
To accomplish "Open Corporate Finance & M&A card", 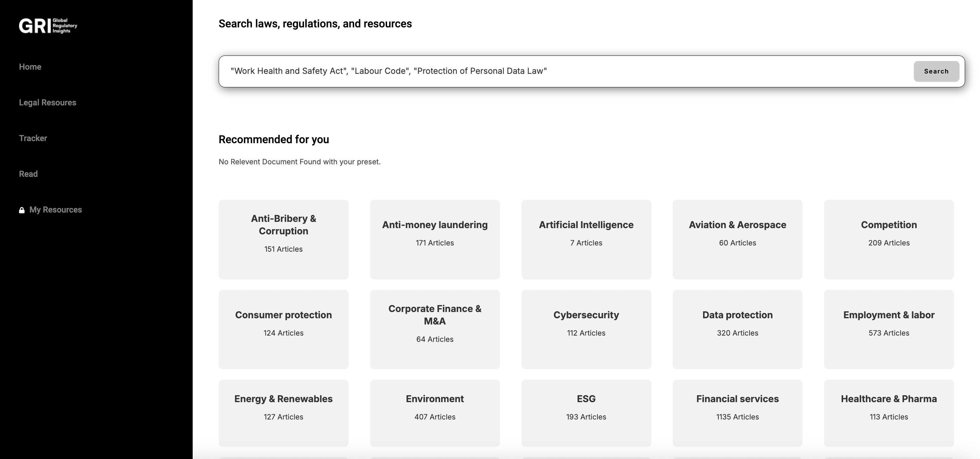I will 435,330.
